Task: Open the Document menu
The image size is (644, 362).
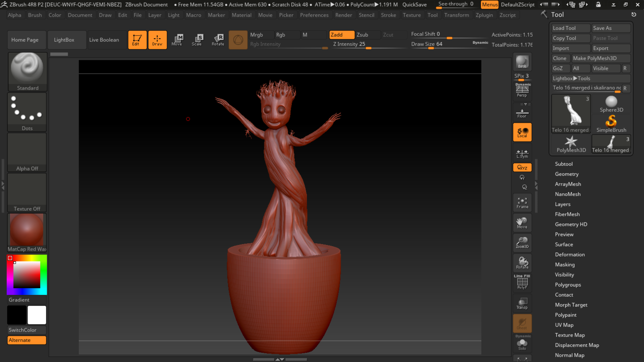Action: coord(80,15)
